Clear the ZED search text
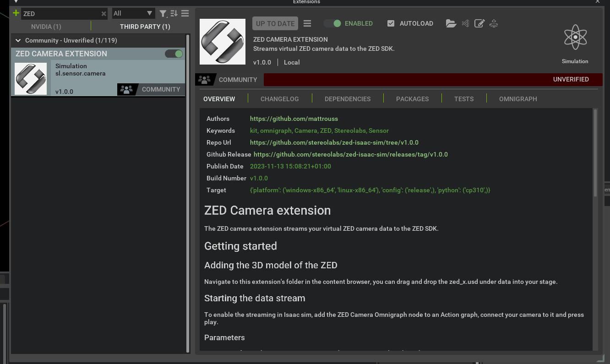 point(104,14)
